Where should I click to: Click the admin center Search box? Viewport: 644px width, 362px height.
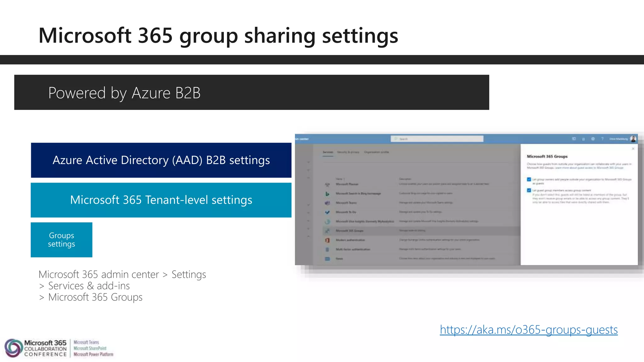pyautogui.click(x=437, y=139)
